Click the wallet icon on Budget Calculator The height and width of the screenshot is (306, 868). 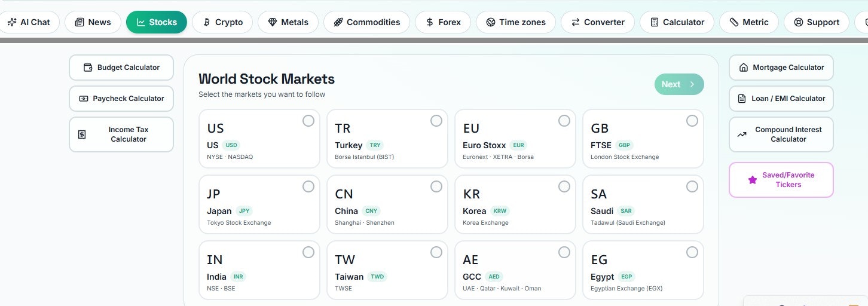(x=88, y=68)
